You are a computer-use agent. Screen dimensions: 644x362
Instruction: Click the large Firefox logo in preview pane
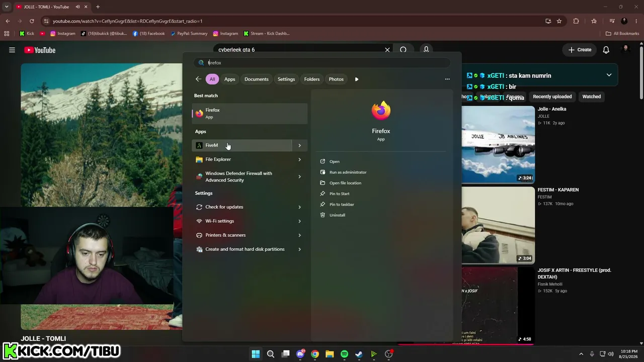[381, 111]
